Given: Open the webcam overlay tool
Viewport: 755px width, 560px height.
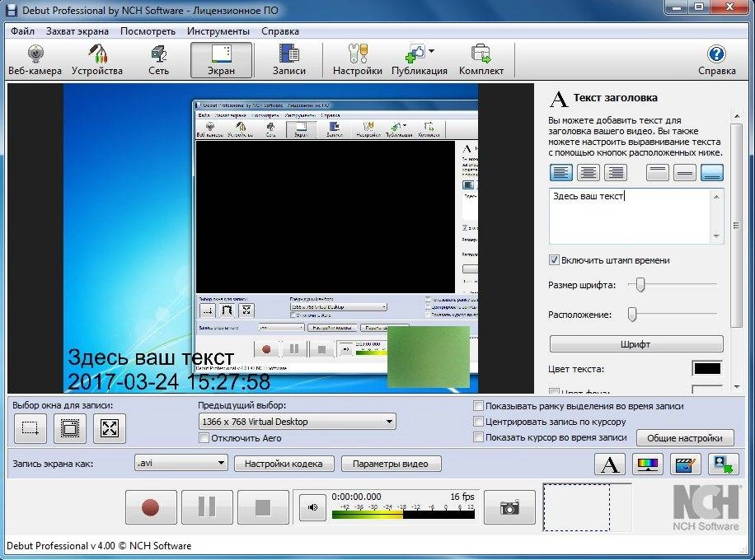Looking at the screenshot, I should (x=724, y=464).
